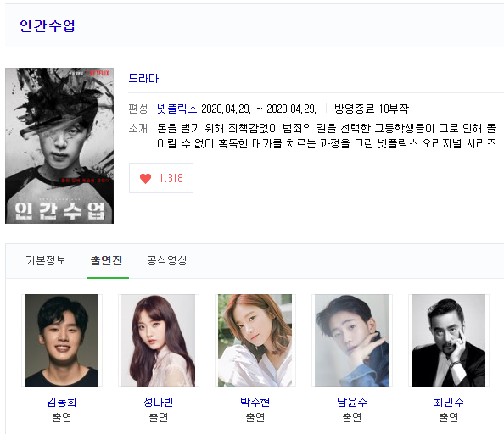Open the 넷플릭스 broadcaster link
Viewport: 504px width, 434px height.
[176, 108]
